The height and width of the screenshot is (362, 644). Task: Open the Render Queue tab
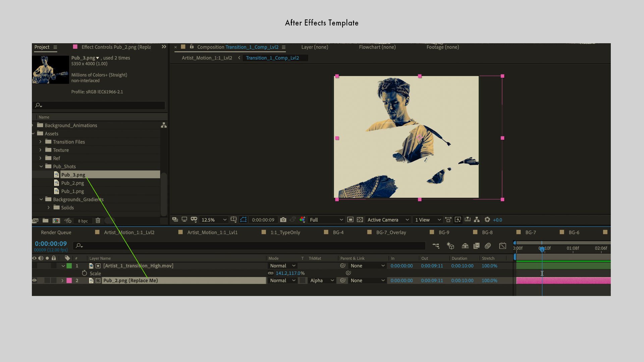click(x=56, y=232)
